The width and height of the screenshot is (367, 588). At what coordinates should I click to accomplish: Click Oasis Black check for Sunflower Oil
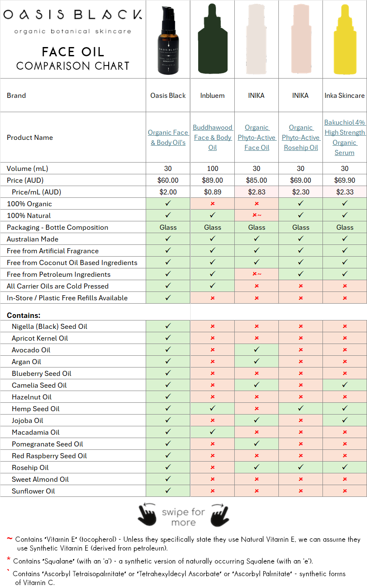168,491
